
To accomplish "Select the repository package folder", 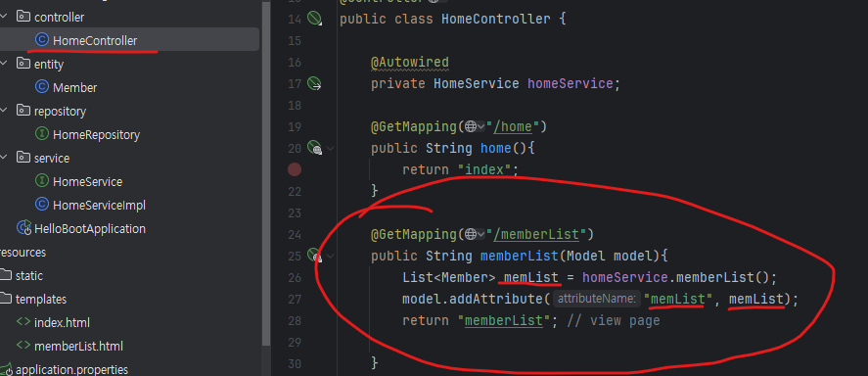I will (x=60, y=112).
